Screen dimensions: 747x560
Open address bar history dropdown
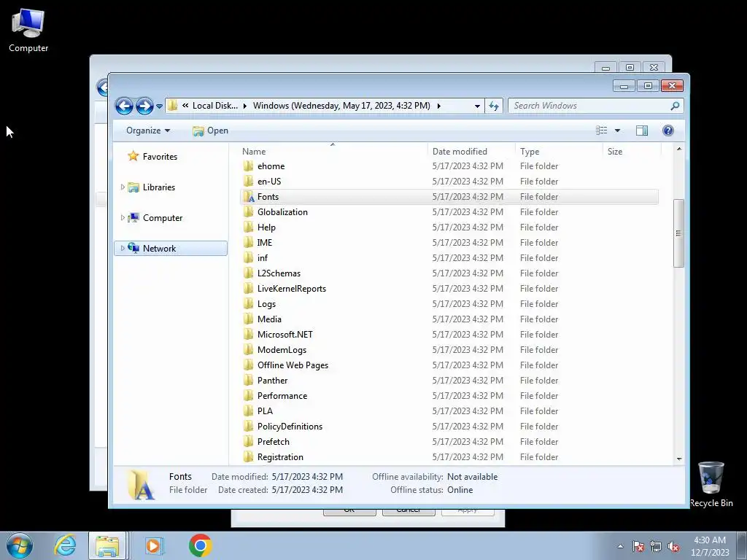[x=477, y=106]
